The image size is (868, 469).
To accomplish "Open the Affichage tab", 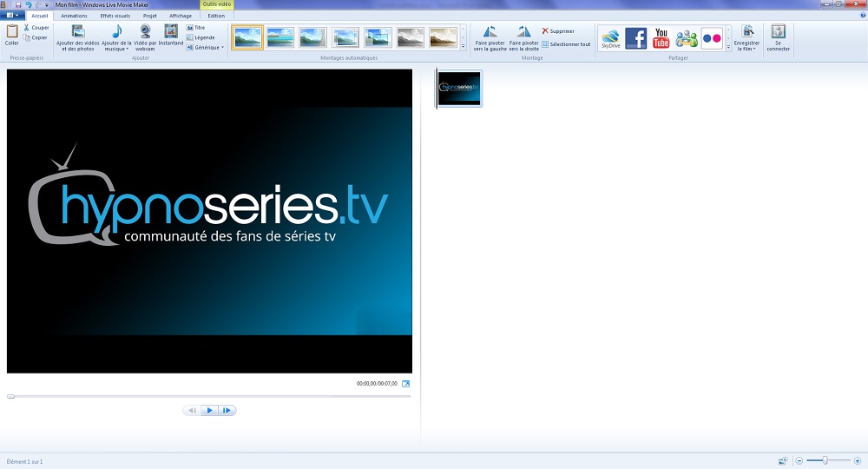I will tap(181, 16).
